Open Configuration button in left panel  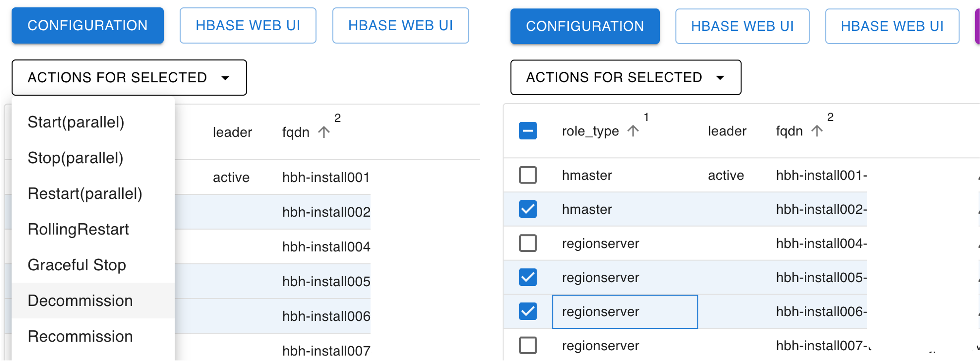[88, 25]
